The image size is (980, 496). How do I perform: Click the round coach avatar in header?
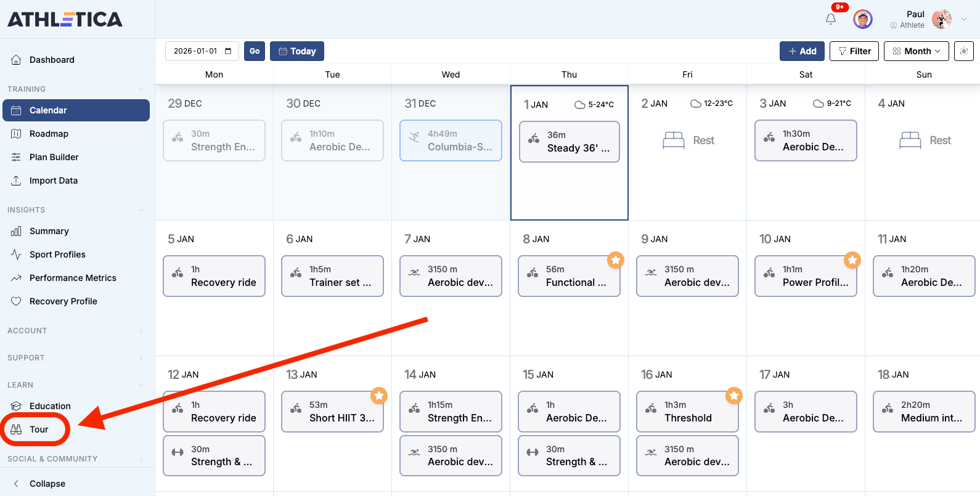tap(862, 19)
